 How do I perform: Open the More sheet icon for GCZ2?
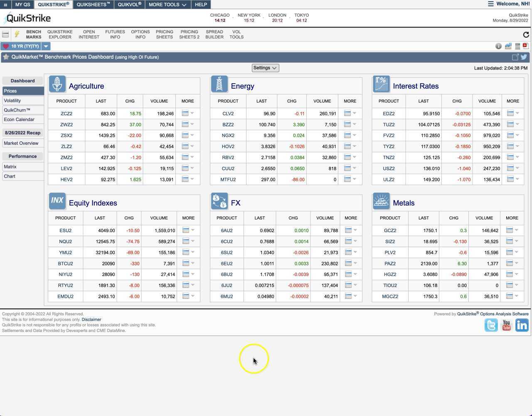tap(510, 230)
